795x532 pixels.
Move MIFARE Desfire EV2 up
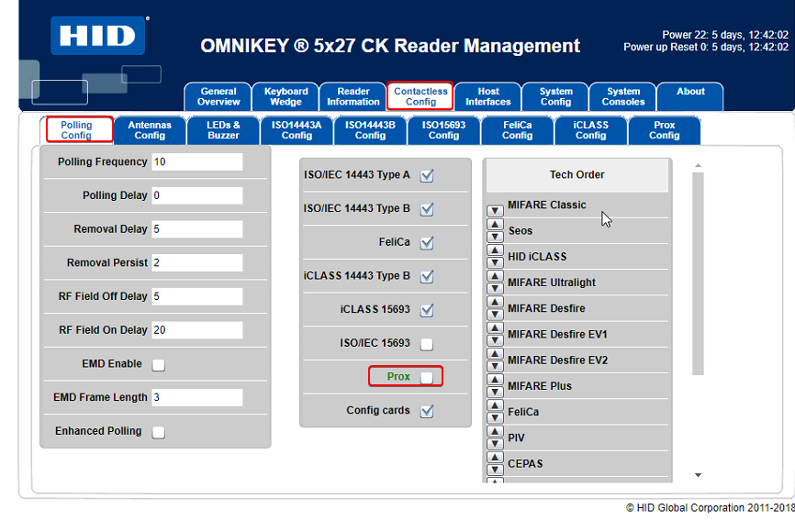[495, 354]
